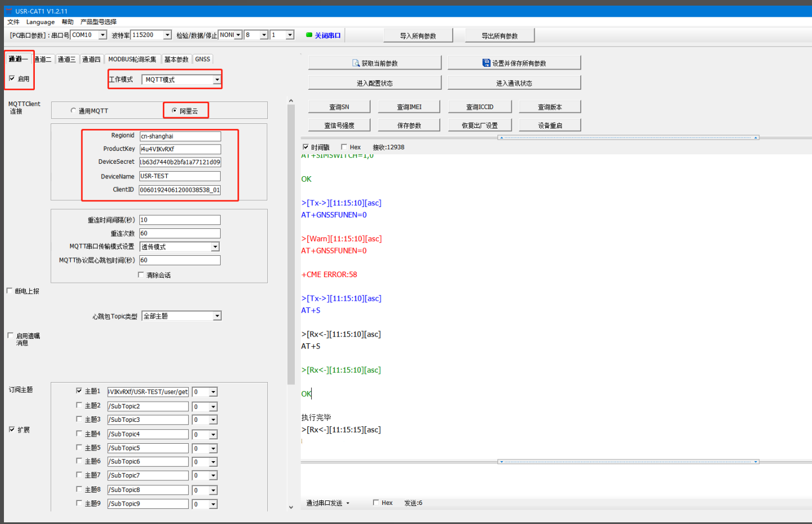This screenshot has width=812, height=524.
Task: Click the green 关闭串口 indicator icon
Action: (309, 35)
